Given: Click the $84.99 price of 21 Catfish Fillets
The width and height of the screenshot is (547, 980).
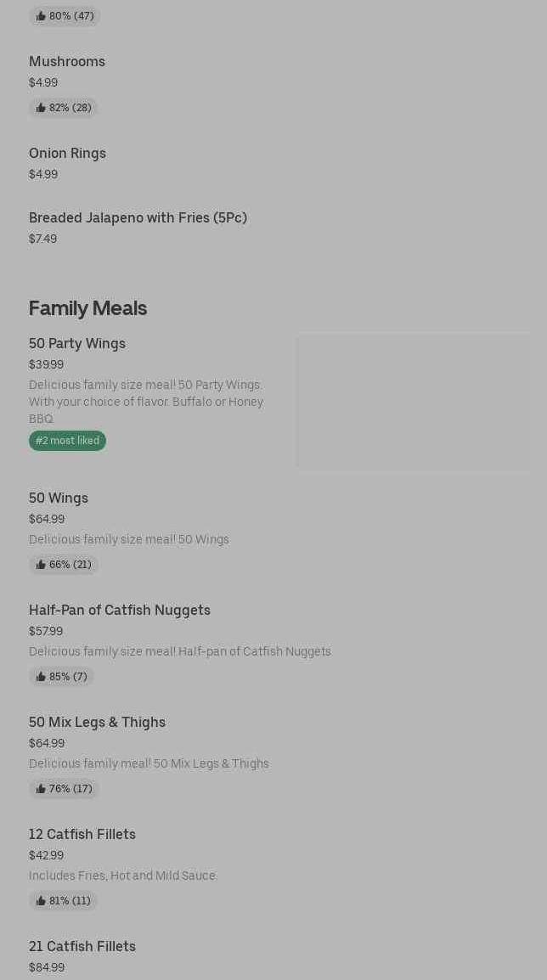Looking at the screenshot, I should [x=47, y=967].
